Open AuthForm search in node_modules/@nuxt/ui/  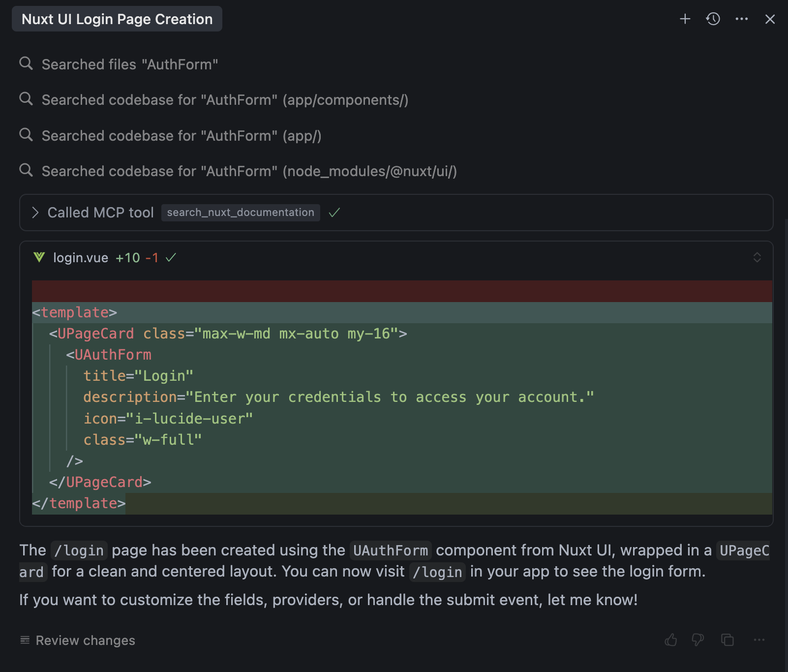[x=249, y=171]
